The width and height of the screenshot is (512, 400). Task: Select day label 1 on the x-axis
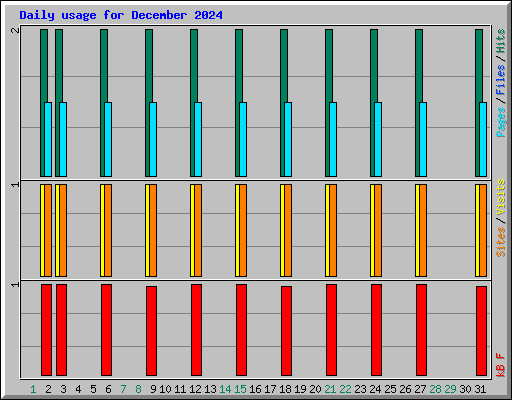click(33, 389)
